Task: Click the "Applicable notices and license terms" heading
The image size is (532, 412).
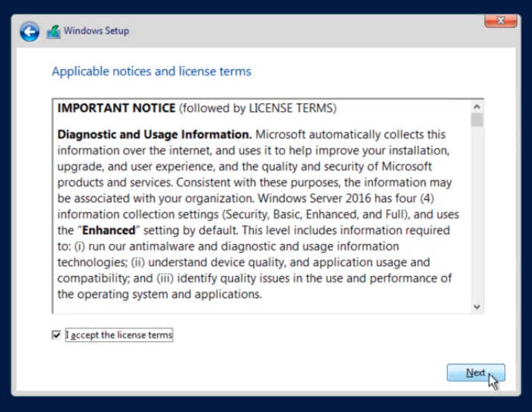Action: [151, 71]
